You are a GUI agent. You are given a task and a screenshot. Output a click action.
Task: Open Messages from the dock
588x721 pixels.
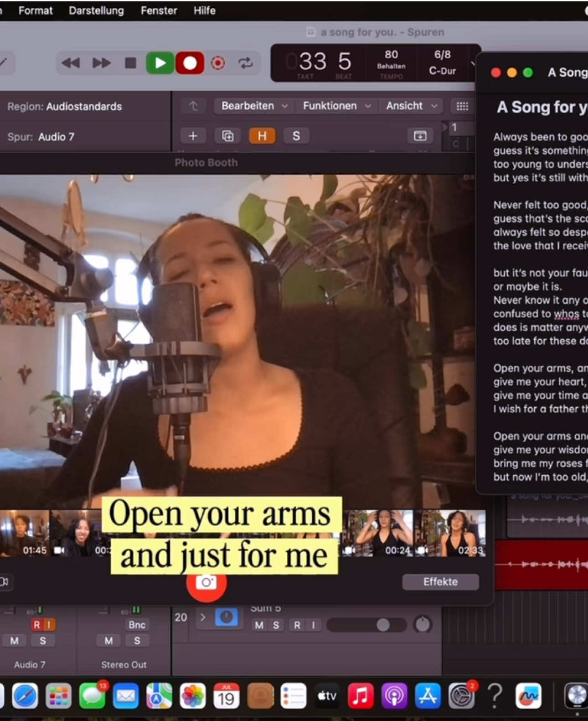(92, 696)
